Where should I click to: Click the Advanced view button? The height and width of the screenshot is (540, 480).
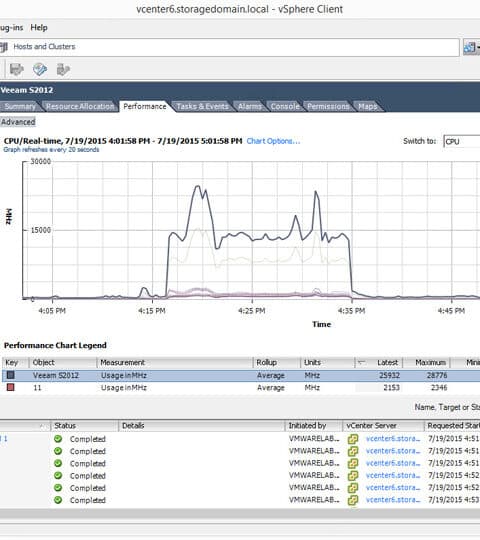pyautogui.click(x=18, y=122)
